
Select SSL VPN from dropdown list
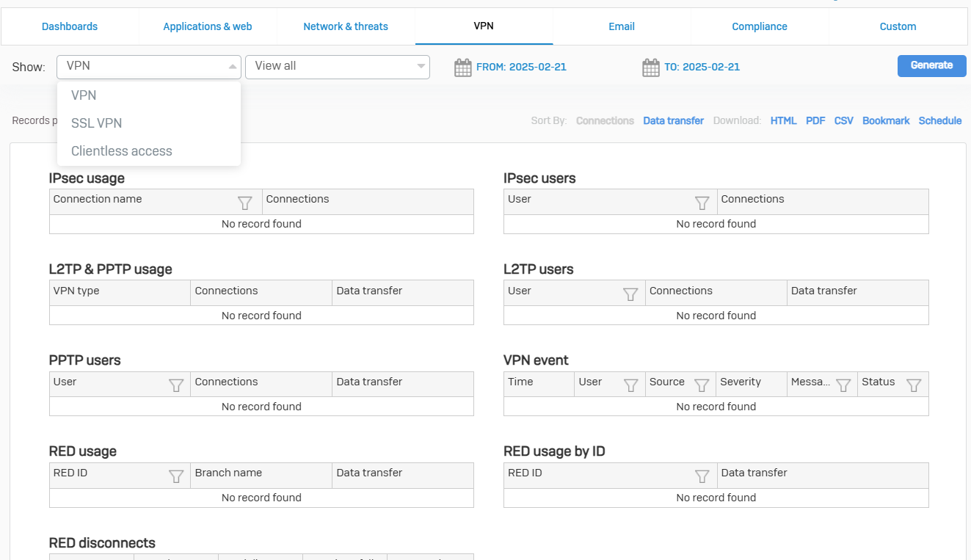tap(96, 123)
